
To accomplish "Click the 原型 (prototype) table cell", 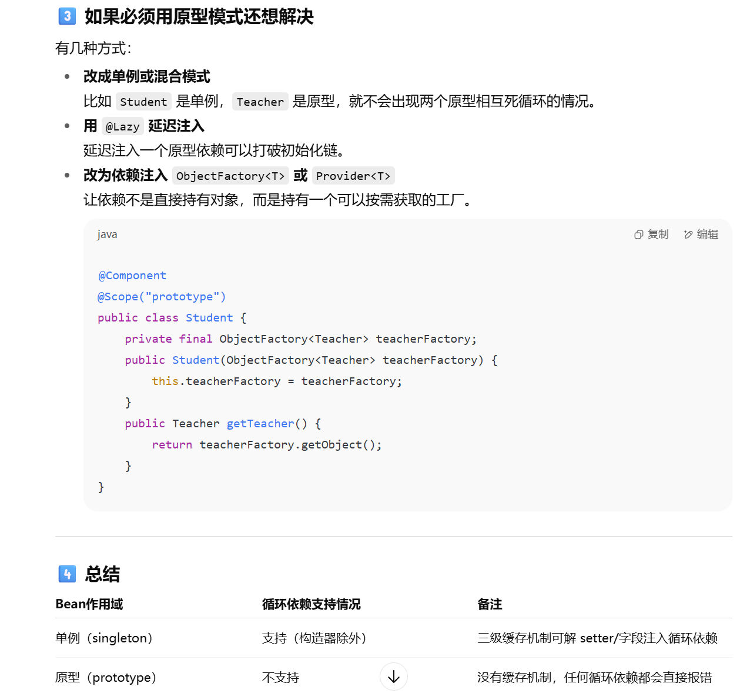I will (x=106, y=678).
